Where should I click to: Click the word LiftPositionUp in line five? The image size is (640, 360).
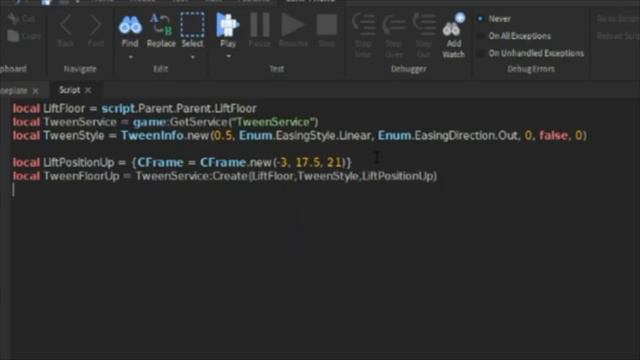tap(79, 162)
